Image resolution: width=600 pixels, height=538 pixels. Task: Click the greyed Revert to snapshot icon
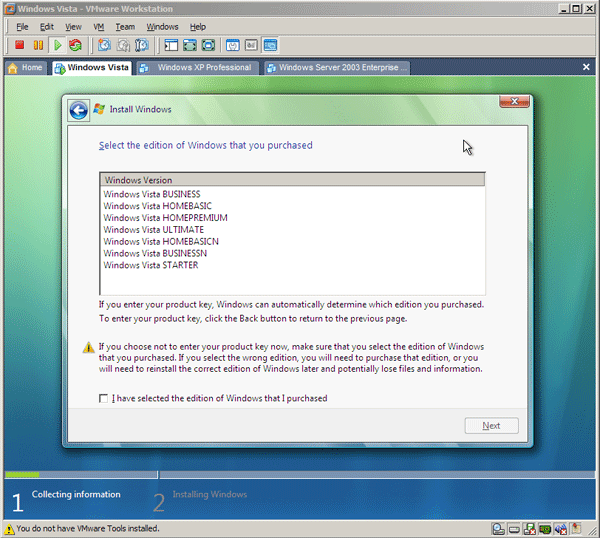coord(123,45)
